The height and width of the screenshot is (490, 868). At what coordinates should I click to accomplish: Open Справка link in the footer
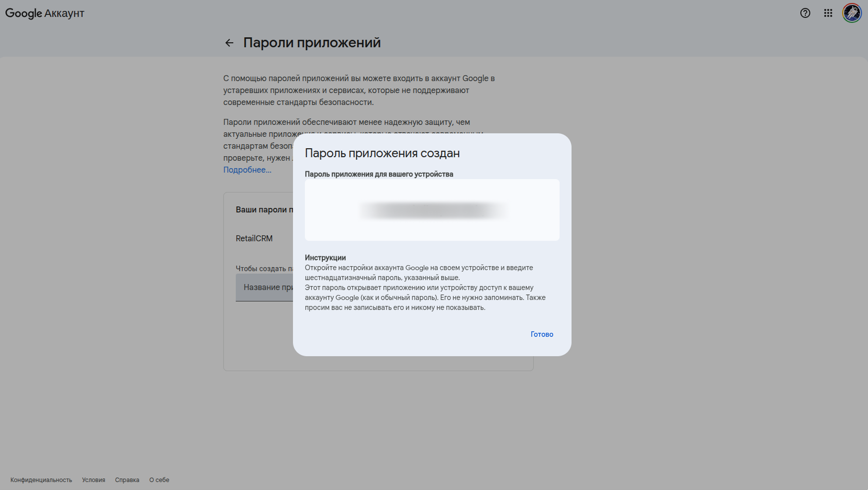click(x=127, y=480)
